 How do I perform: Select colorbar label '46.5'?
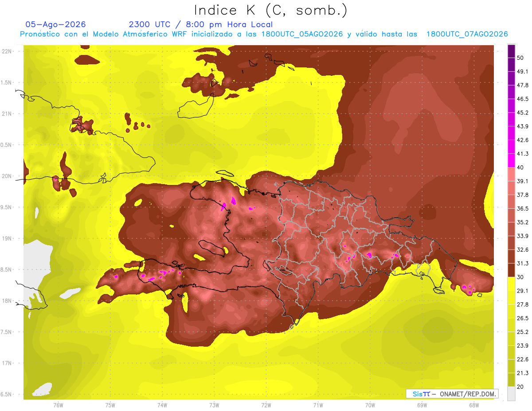pyautogui.click(x=523, y=99)
